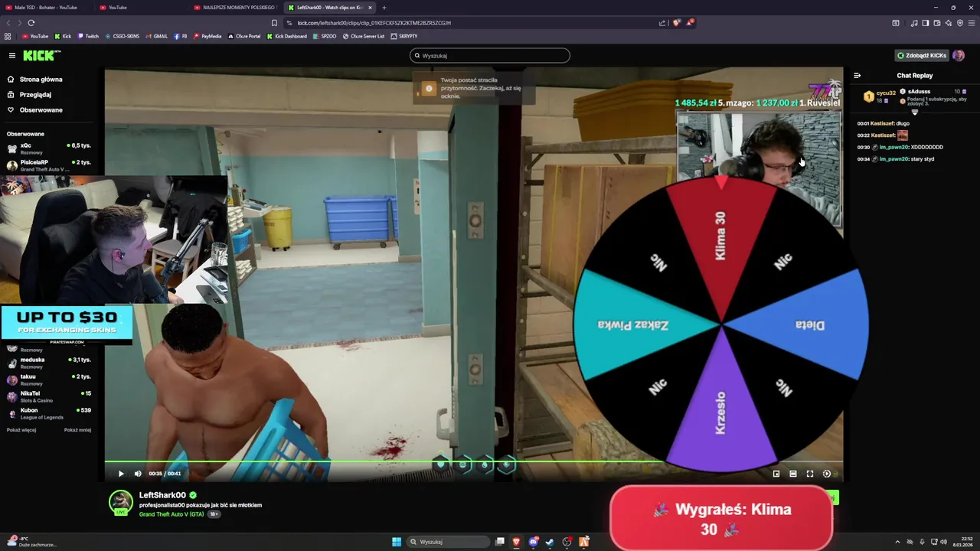The image size is (980, 551).
Task: Open SKRYPTY bookmark
Action: click(404, 36)
